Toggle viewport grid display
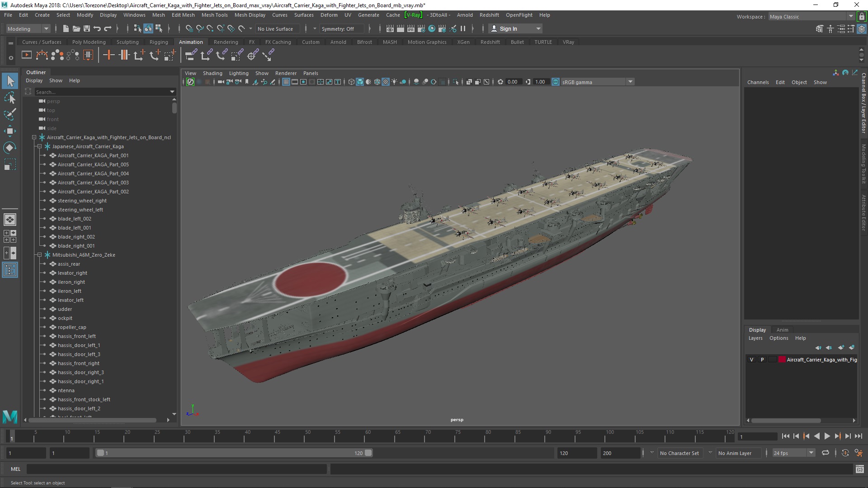868x488 pixels. coord(286,82)
